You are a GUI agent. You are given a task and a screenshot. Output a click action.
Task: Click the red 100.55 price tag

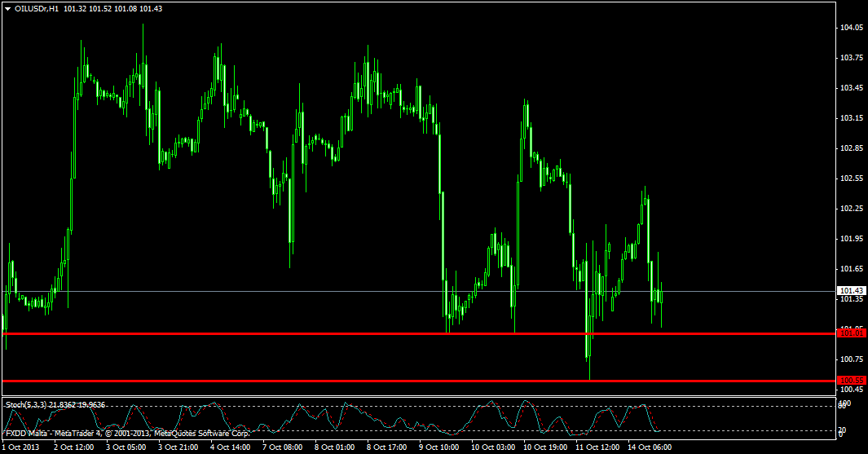click(852, 381)
